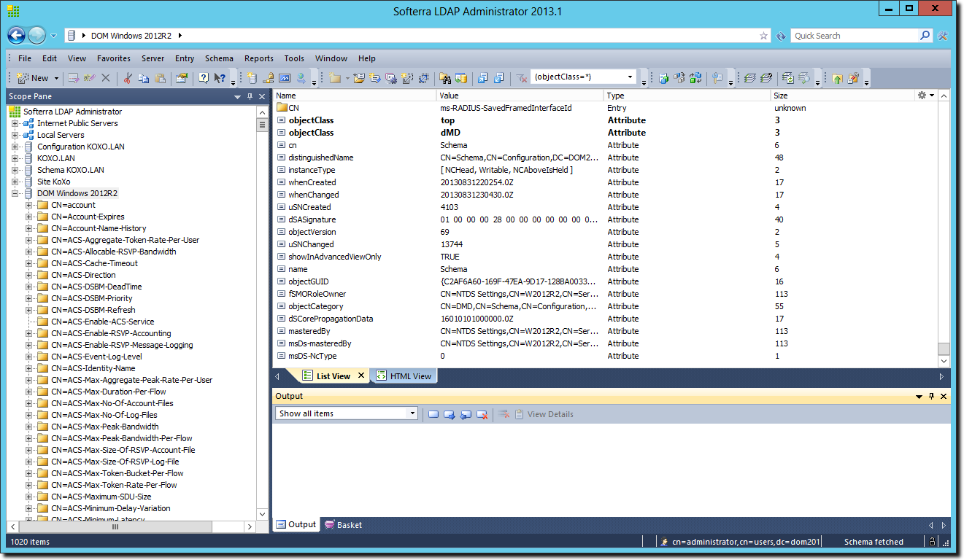This screenshot has width=964, height=560.
Task: Click the Output message icon with red X
Action: [x=482, y=414]
